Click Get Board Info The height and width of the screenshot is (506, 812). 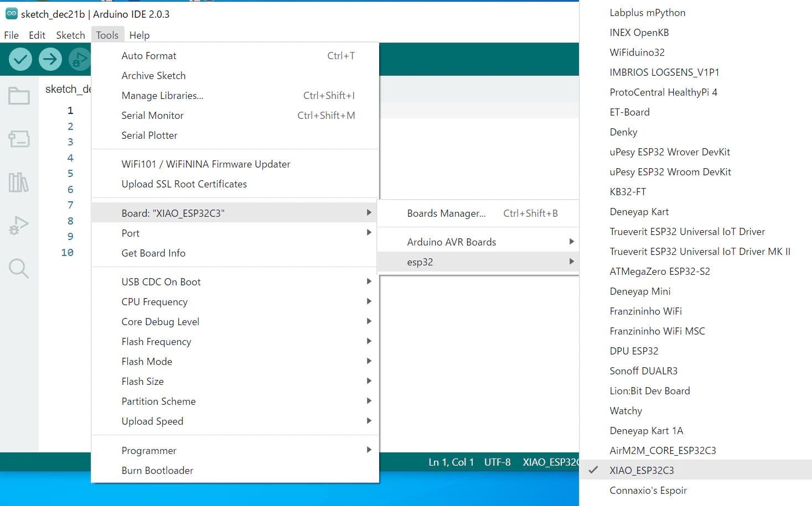(235, 253)
